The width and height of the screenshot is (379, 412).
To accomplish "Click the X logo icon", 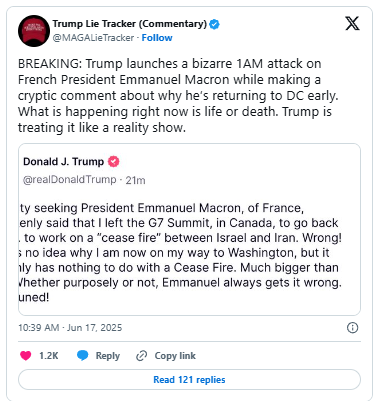I will [x=352, y=23].
